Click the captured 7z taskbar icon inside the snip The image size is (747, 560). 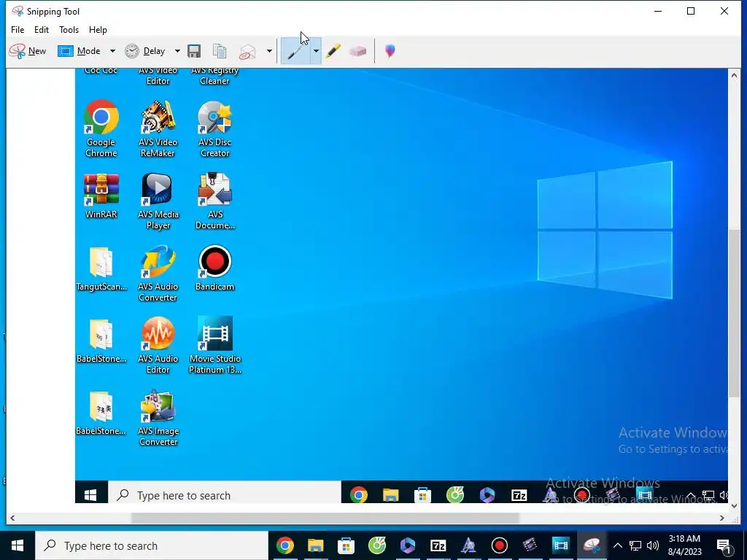[519, 495]
